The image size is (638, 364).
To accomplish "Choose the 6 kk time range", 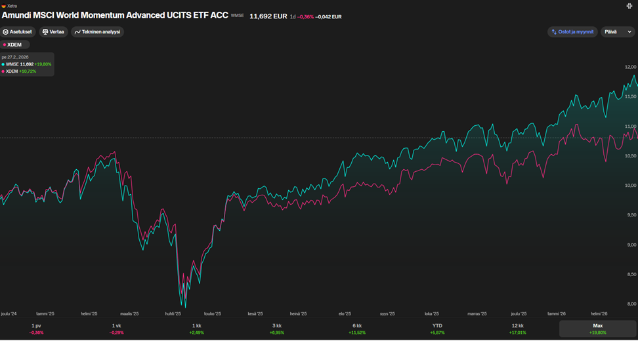I will (x=357, y=329).
